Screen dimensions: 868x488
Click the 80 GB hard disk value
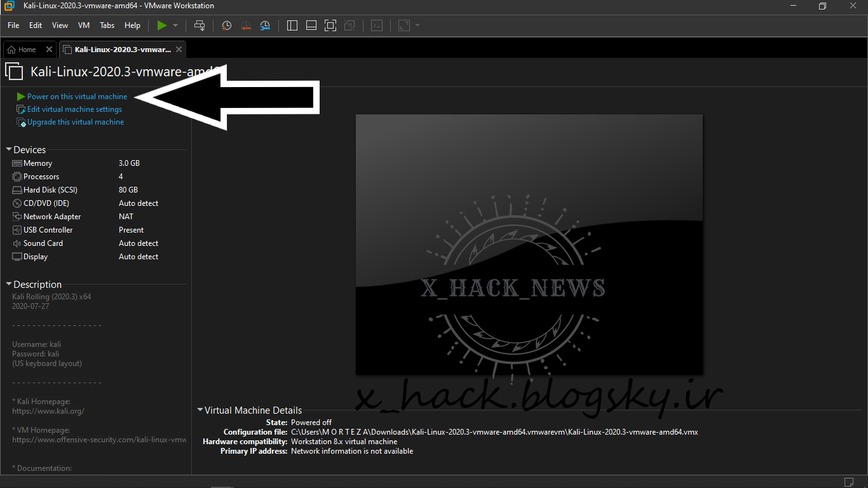click(128, 190)
